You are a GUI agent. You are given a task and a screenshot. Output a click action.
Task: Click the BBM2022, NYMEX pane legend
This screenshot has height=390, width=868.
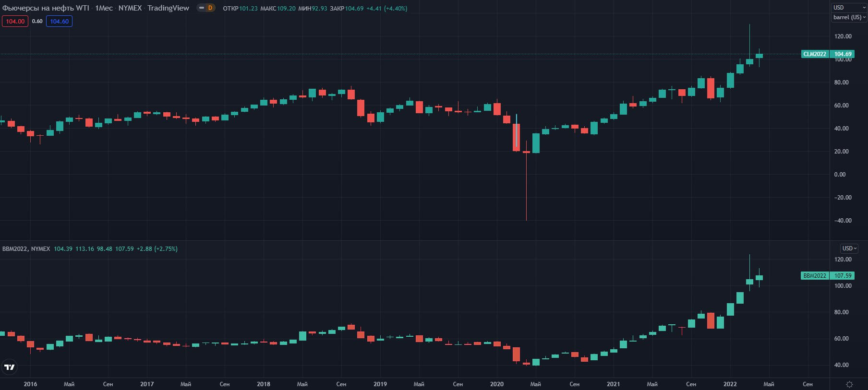26,249
